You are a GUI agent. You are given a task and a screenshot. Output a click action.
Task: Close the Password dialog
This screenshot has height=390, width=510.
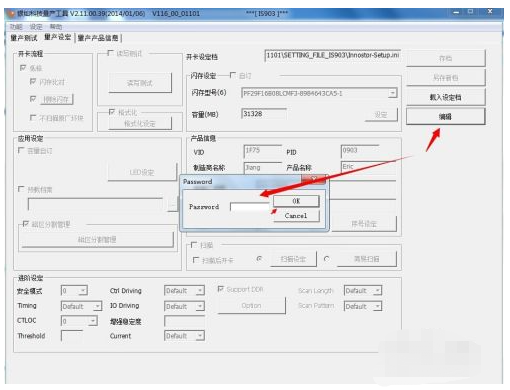[x=314, y=179]
